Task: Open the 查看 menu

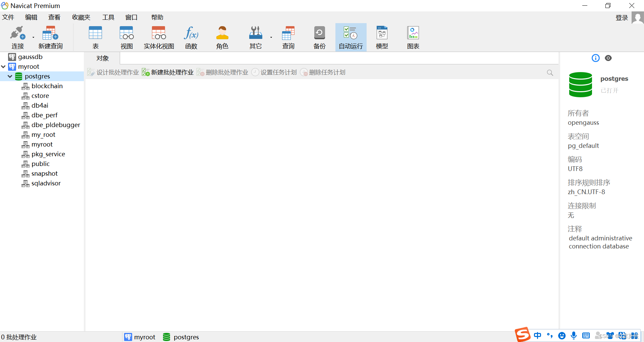Action: (54, 17)
